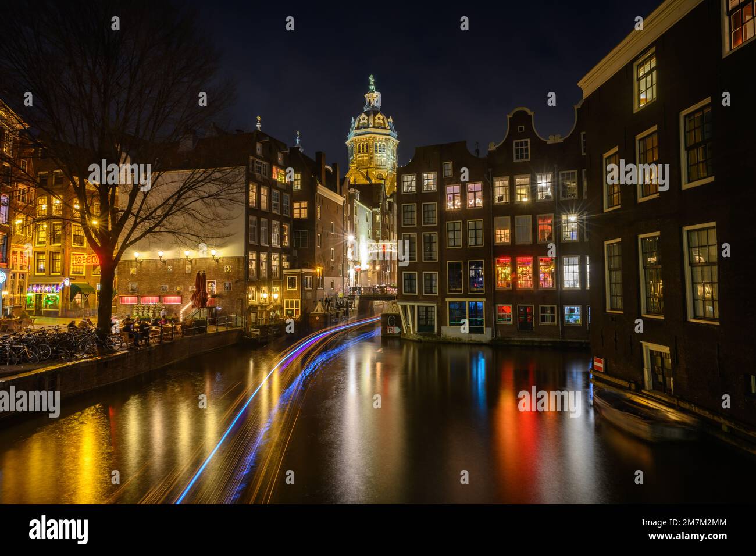Image resolution: width=756 pixels, height=556 pixels.
Task: Click the "Image ID: 2M7M2MM" caption text
Action: pos(684,522)
